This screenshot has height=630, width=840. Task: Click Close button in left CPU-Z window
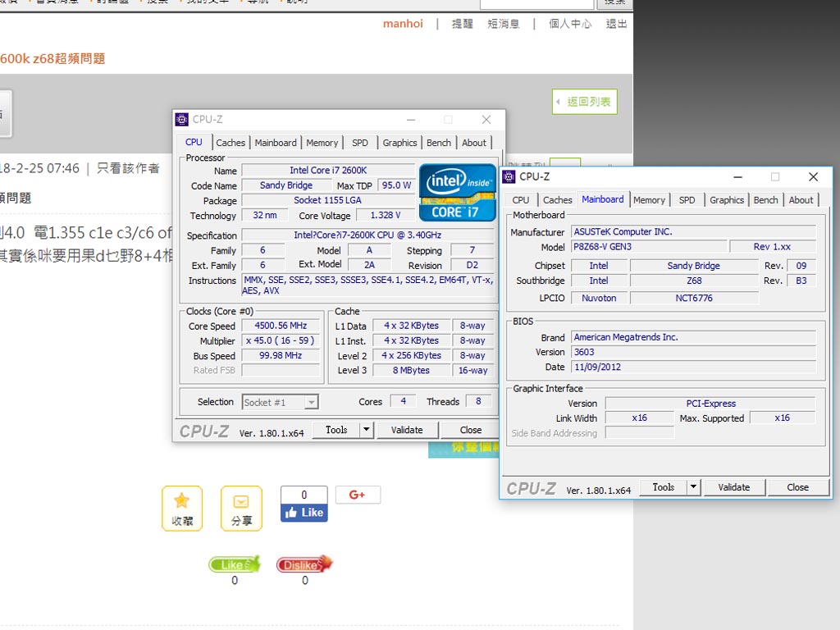[470, 430]
